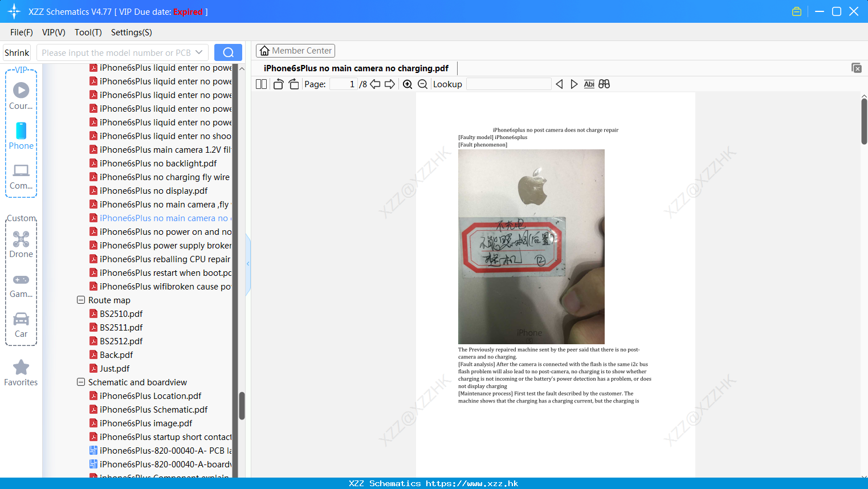Collapse the Schematic and boardview node
This screenshot has width=868, height=489.
point(81,382)
